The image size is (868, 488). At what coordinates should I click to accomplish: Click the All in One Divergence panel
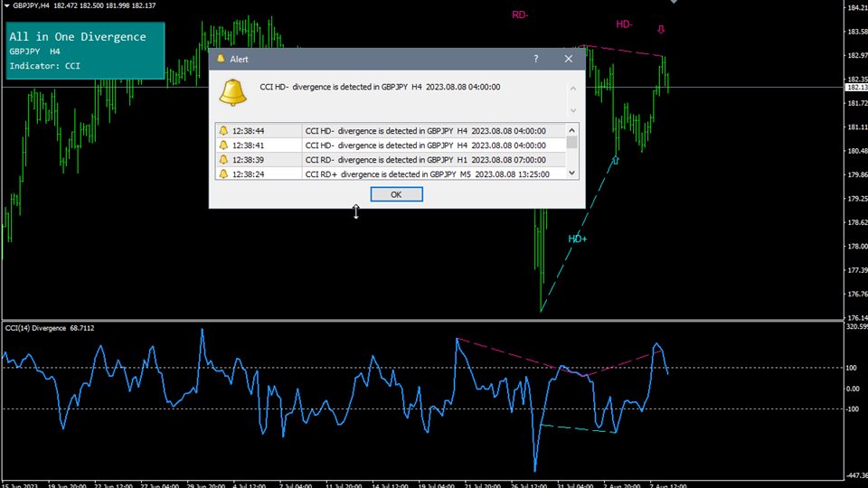(85, 51)
